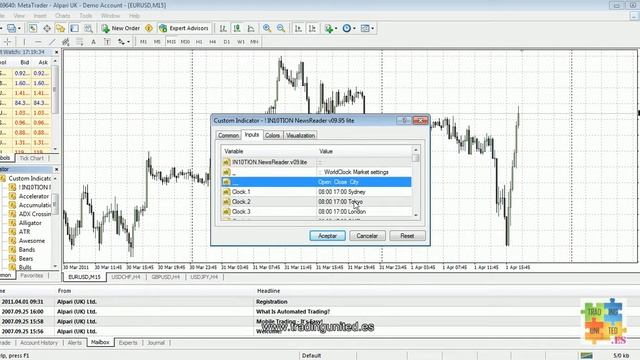Click the New Order toolbar button
This screenshot has height=360, width=640.
point(120,28)
